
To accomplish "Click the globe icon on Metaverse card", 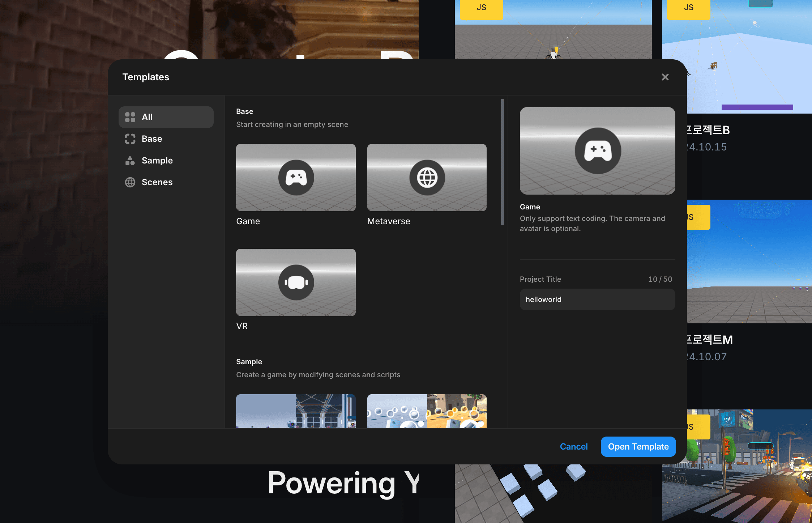I will coord(427,178).
